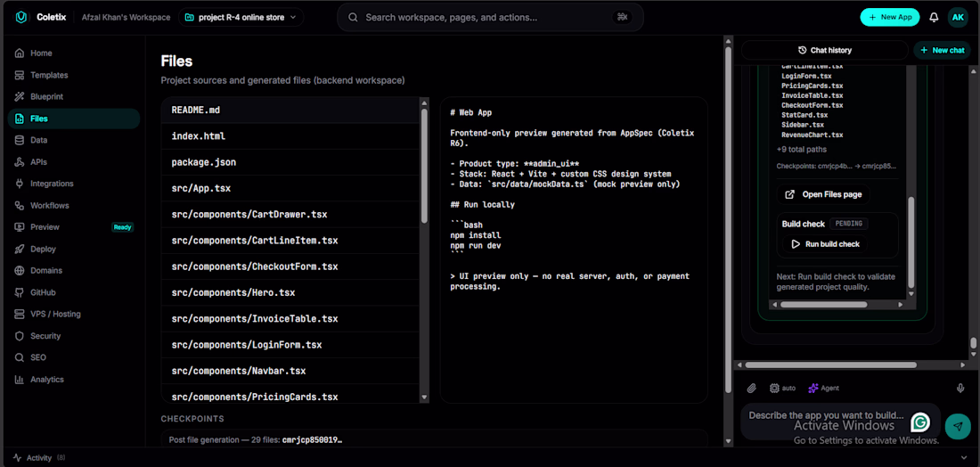Open the Agent mode selector
The height and width of the screenshot is (467, 980).
click(x=824, y=389)
